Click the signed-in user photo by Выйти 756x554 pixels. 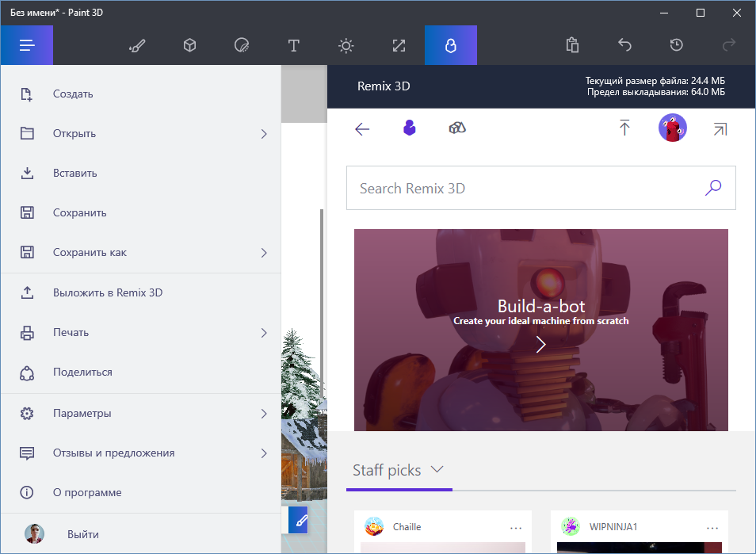click(34, 533)
